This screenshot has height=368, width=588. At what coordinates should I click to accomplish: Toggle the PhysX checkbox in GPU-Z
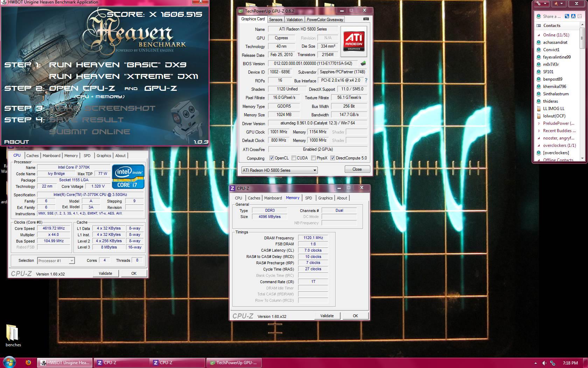pos(313,158)
